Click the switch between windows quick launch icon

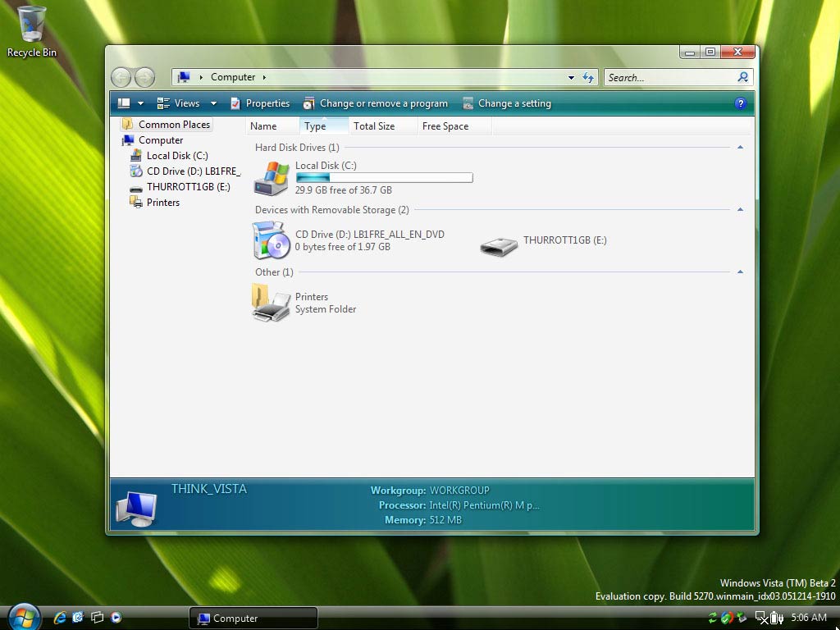coord(97,618)
